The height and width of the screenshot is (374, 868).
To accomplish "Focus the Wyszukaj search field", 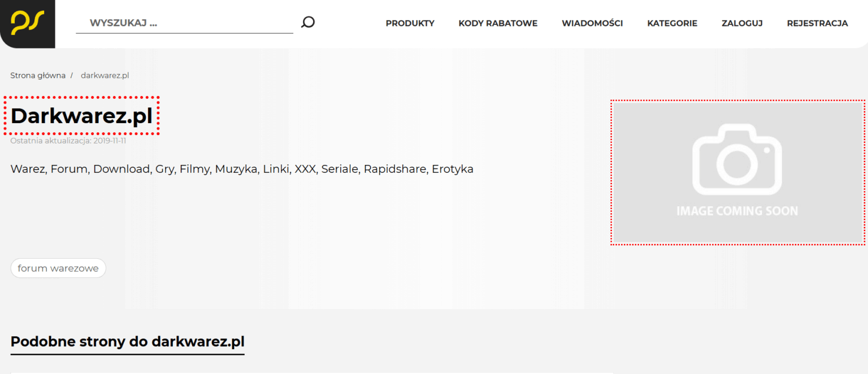I will 184,23.
